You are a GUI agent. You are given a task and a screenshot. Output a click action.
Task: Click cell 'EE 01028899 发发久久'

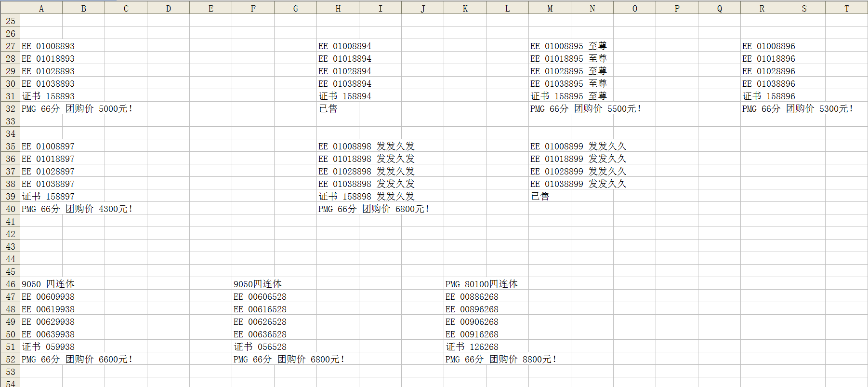[579, 171]
